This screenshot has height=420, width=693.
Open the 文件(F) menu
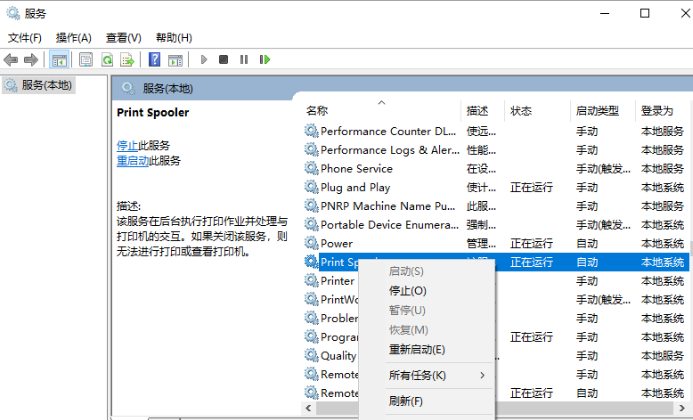pos(25,38)
